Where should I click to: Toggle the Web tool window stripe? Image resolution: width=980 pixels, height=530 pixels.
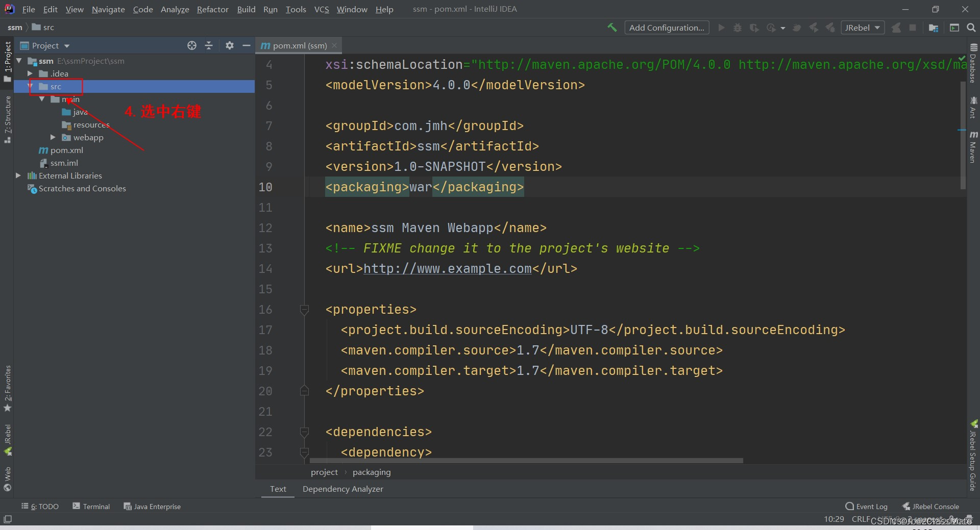7,478
